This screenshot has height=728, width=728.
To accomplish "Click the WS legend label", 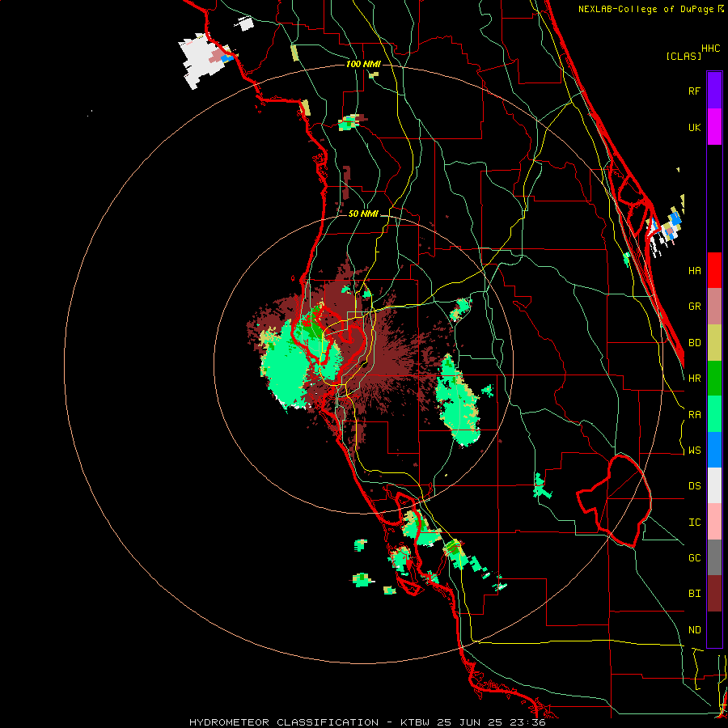I will pyautogui.click(x=694, y=451).
